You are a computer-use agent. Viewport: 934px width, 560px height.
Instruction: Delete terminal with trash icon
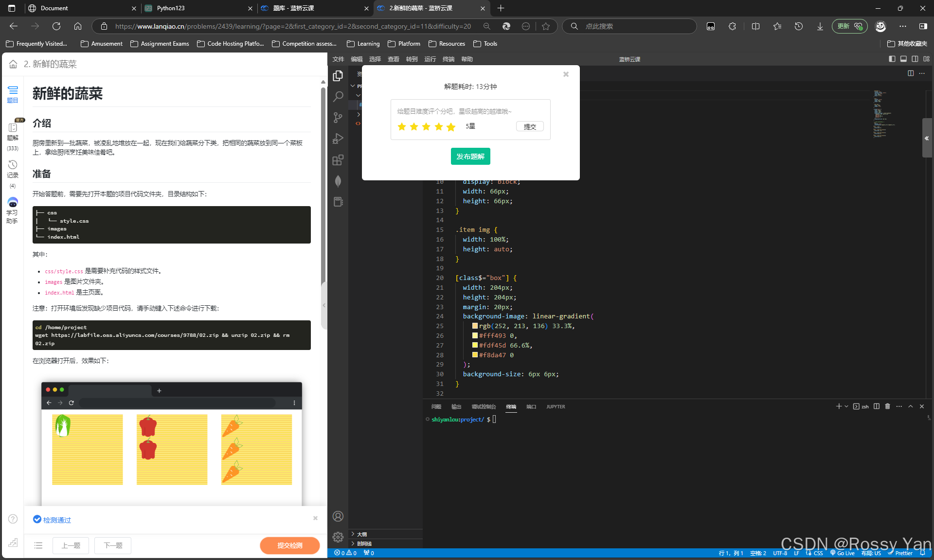(887, 406)
